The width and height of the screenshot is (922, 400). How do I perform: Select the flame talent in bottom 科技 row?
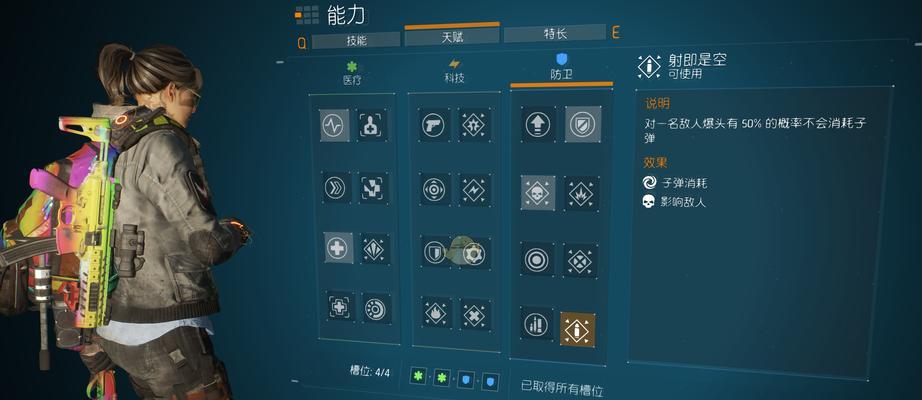pos(437,312)
